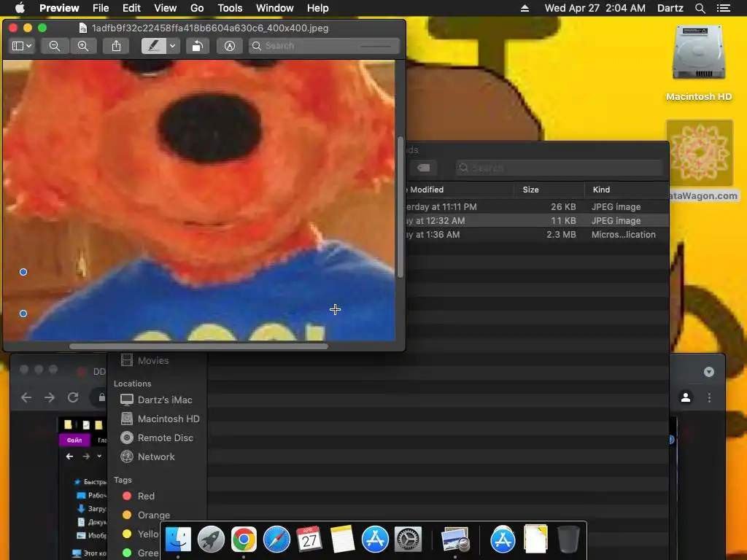Open the Chrome three-dot menu

(709, 397)
